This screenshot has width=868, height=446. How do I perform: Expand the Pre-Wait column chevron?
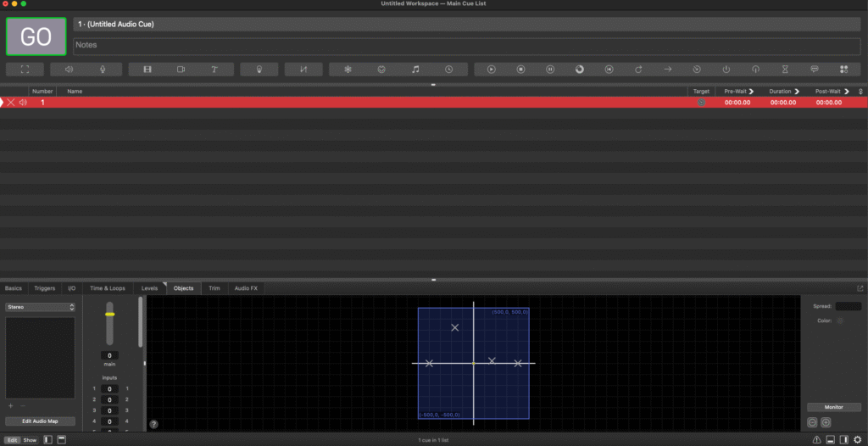752,91
